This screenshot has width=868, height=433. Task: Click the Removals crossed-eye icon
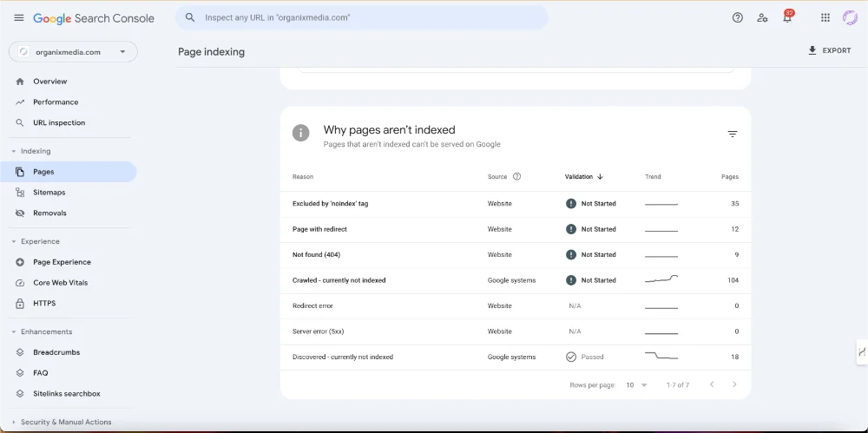click(20, 213)
